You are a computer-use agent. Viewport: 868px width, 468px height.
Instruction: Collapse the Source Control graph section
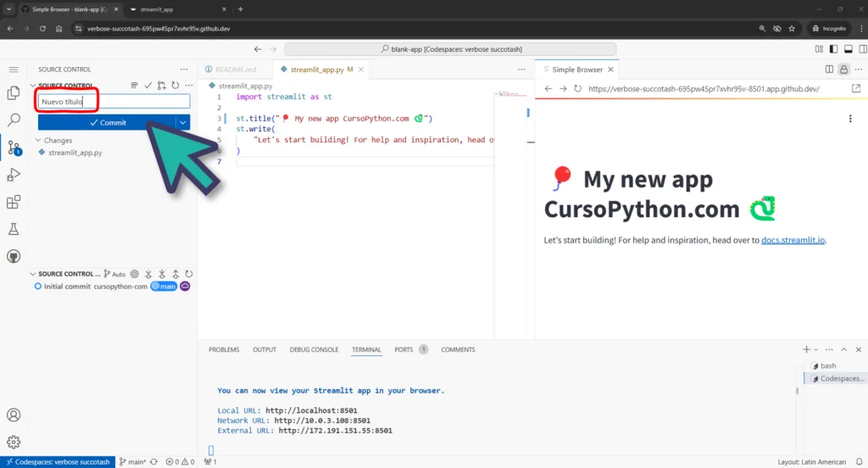[33, 274]
